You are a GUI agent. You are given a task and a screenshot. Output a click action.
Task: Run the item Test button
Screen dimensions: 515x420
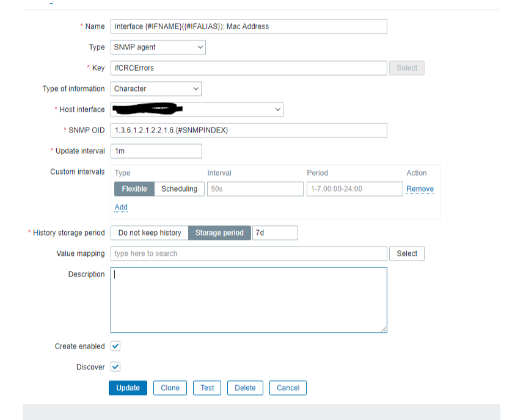coord(207,388)
